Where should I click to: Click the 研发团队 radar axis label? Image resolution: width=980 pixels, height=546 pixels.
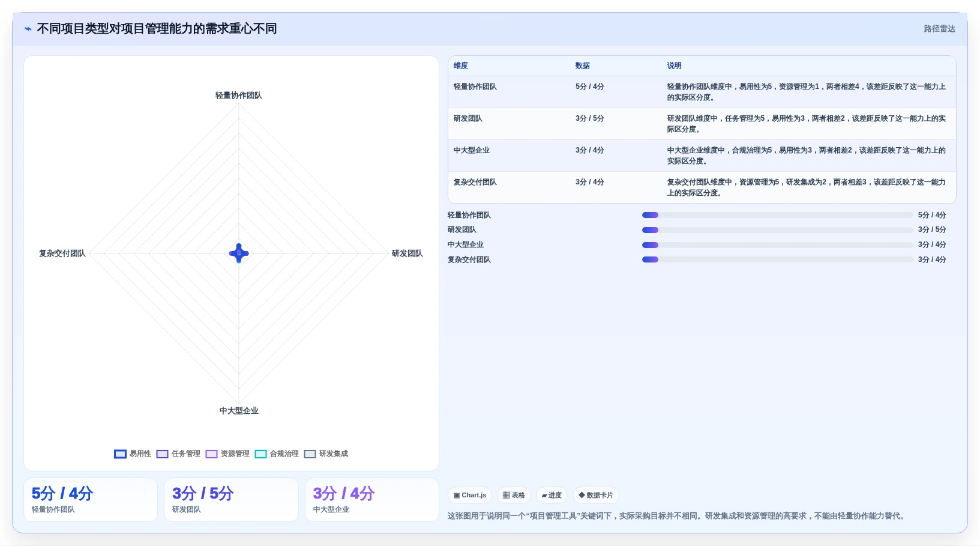point(407,253)
